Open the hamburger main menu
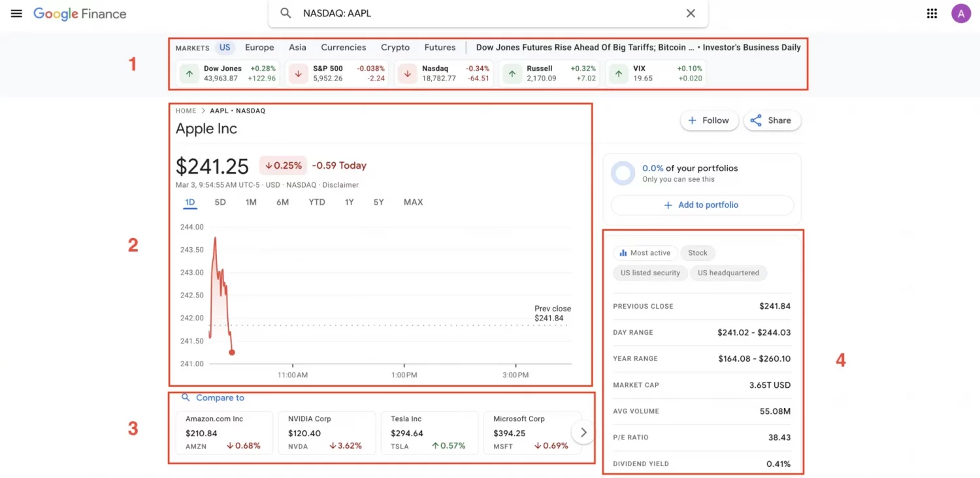This screenshot has height=478, width=980. click(16, 13)
